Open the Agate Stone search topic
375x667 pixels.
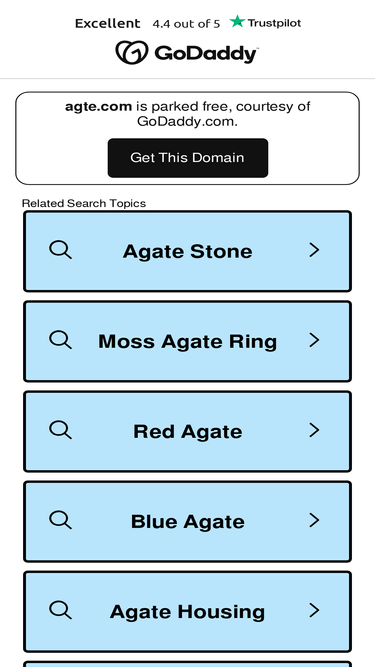click(x=188, y=251)
